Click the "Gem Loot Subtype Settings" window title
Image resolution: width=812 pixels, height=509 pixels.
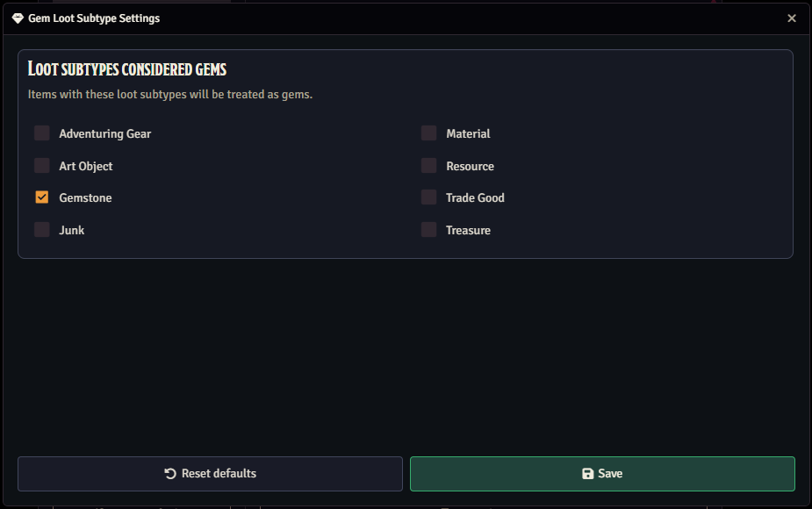pos(94,18)
